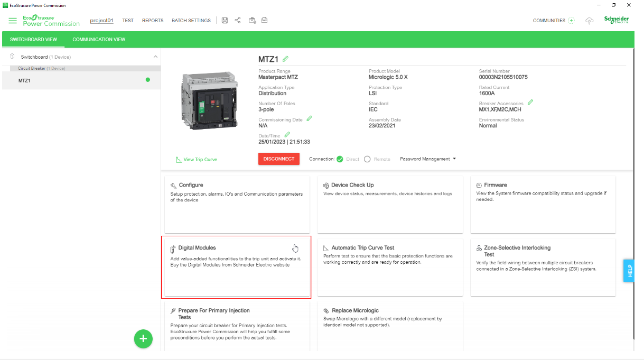
Task: Click the COMMUNITIES link
Action: [549, 21]
